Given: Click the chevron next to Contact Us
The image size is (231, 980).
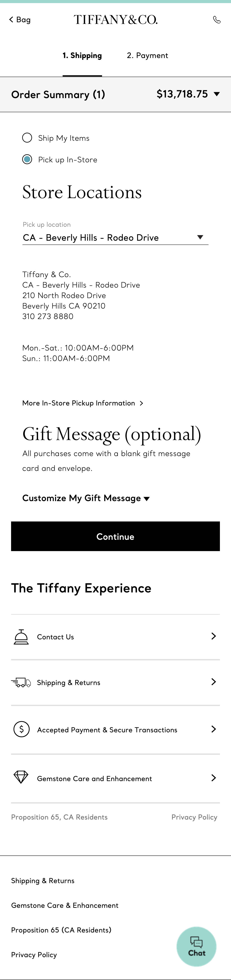Looking at the screenshot, I should click(214, 636).
